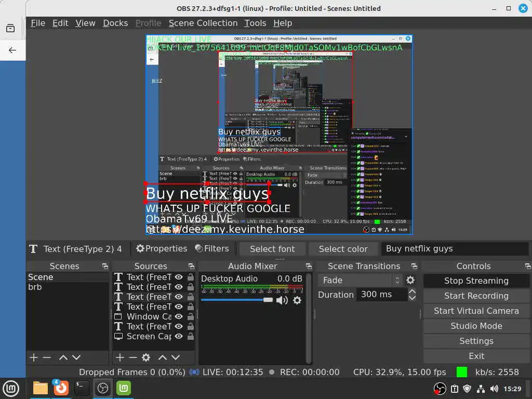Open the terminal from the taskbar
The width and height of the screenshot is (532, 399).
pos(82,389)
